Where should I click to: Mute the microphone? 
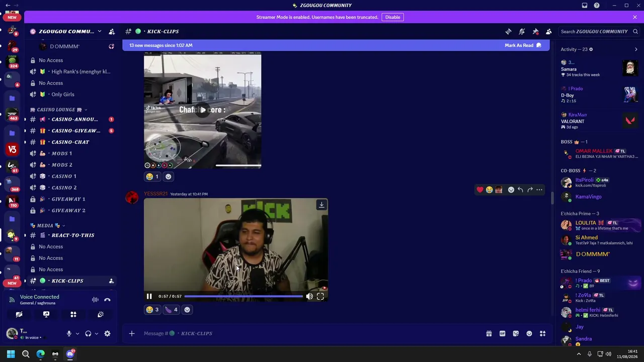point(69,333)
